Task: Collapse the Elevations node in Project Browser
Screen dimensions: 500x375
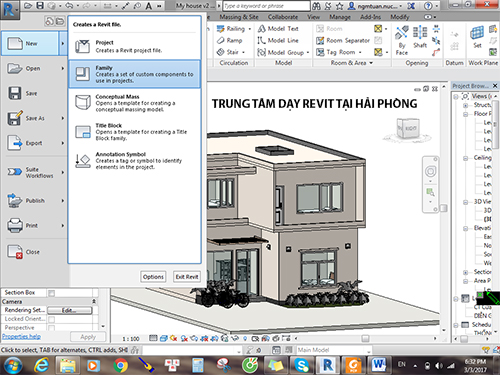Action: [x=466, y=228]
